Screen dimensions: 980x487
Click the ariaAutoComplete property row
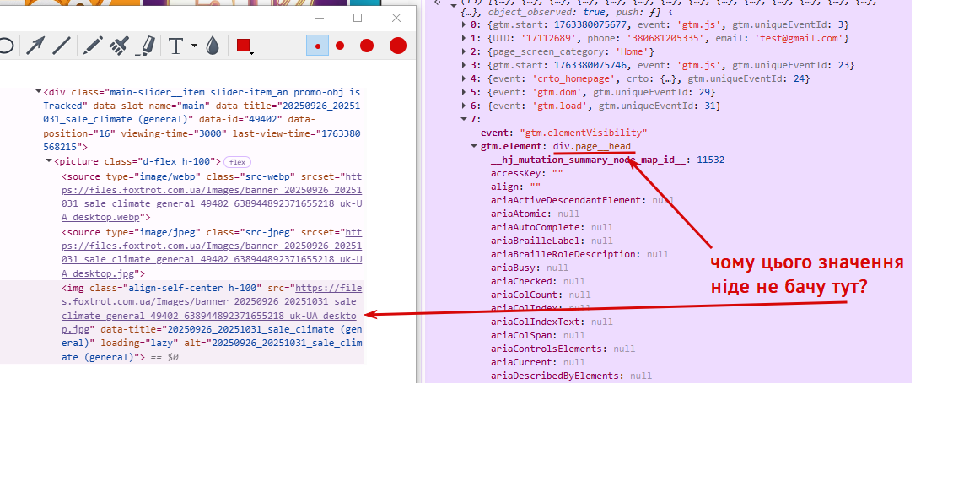[552, 227]
